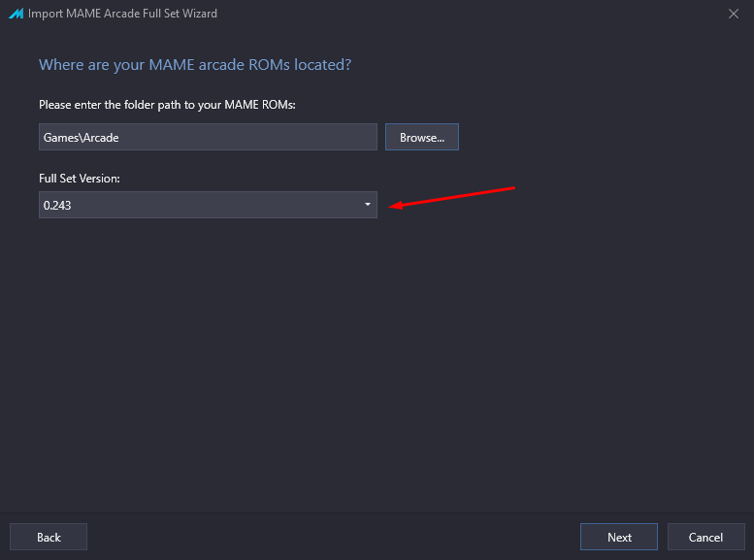Click the window title text

(122, 14)
